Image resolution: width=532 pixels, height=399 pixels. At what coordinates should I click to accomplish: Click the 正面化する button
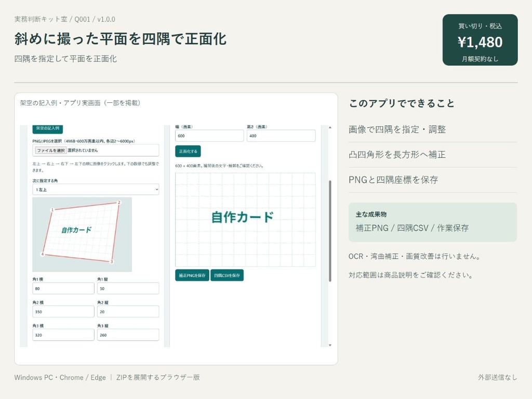[188, 151]
